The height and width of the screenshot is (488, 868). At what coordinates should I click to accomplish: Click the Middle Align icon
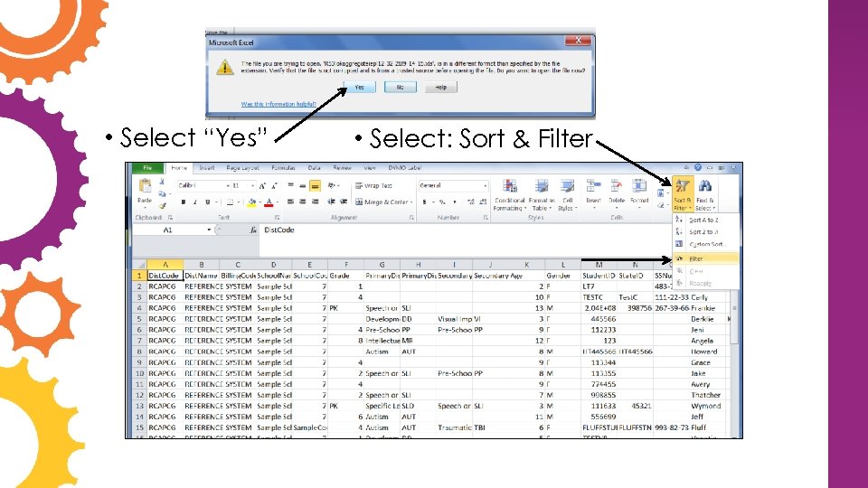303,186
